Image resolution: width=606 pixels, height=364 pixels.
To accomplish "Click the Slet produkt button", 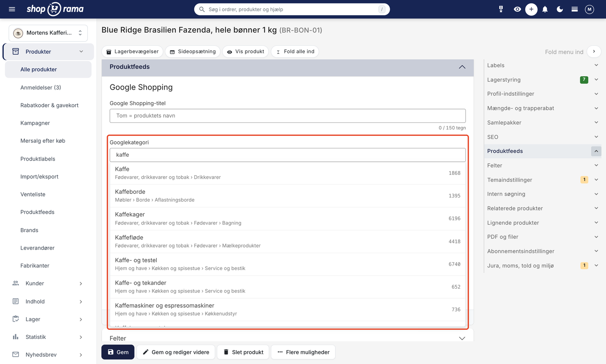I will pyautogui.click(x=243, y=352).
